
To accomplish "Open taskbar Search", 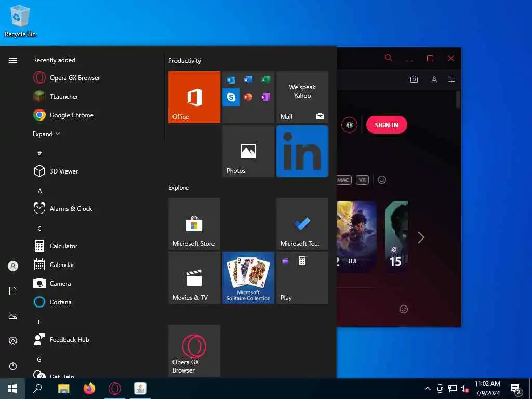I will (x=37, y=389).
